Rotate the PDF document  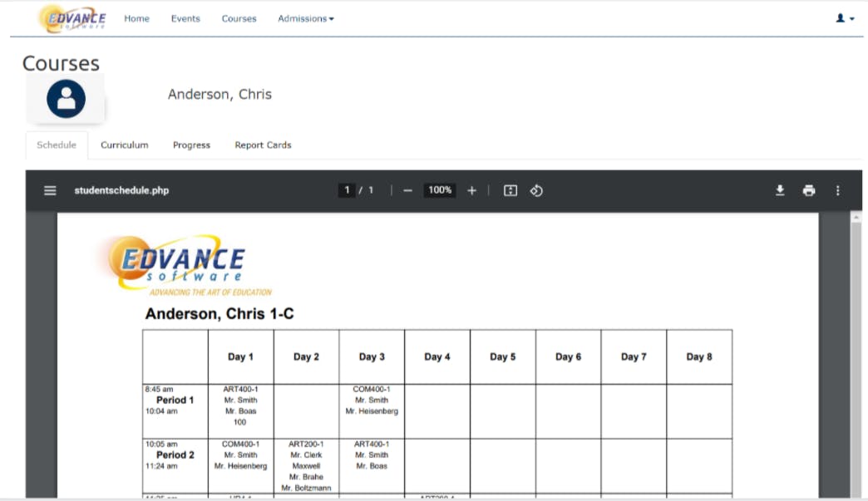pyautogui.click(x=536, y=190)
